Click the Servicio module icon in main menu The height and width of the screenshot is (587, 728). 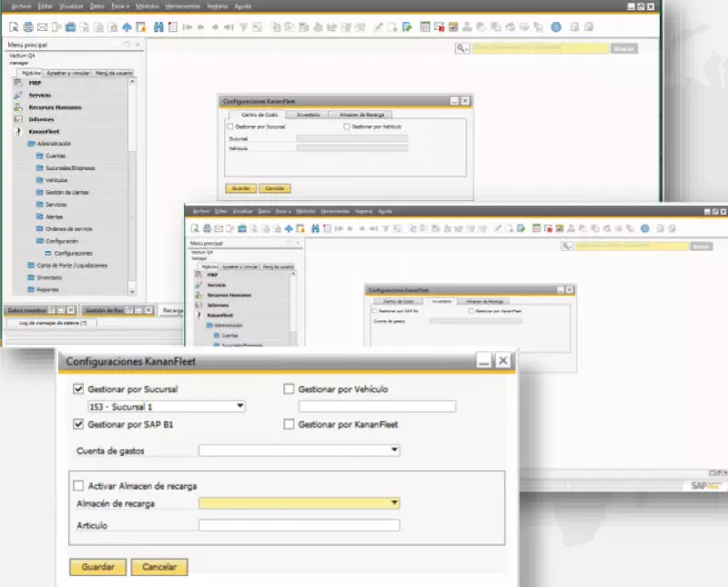(19, 95)
